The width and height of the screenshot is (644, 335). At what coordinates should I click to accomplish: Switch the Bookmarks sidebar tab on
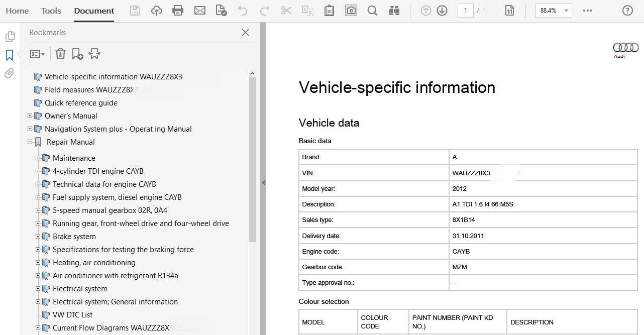[9, 55]
